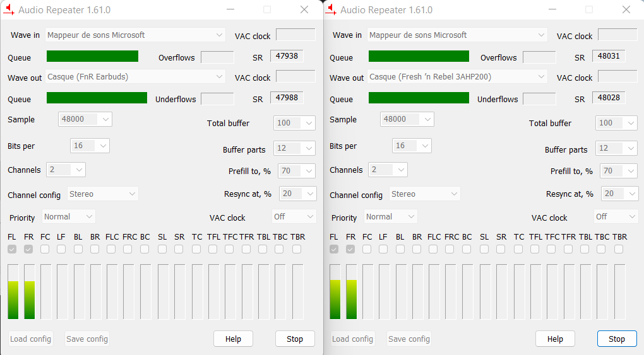Close the Audio Repeater window using Fresh 'n Rebel 3AHP200
This screenshot has width=644, height=355.
pos(626,9)
